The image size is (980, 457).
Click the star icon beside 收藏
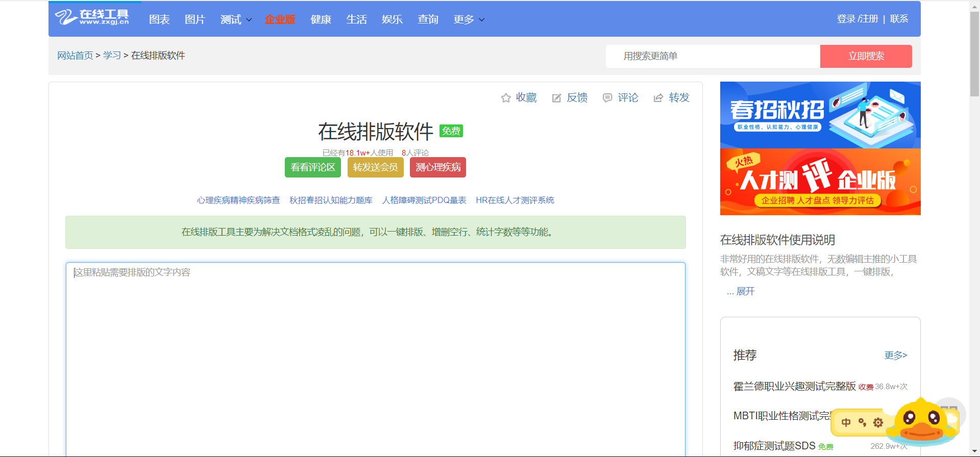point(506,98)
